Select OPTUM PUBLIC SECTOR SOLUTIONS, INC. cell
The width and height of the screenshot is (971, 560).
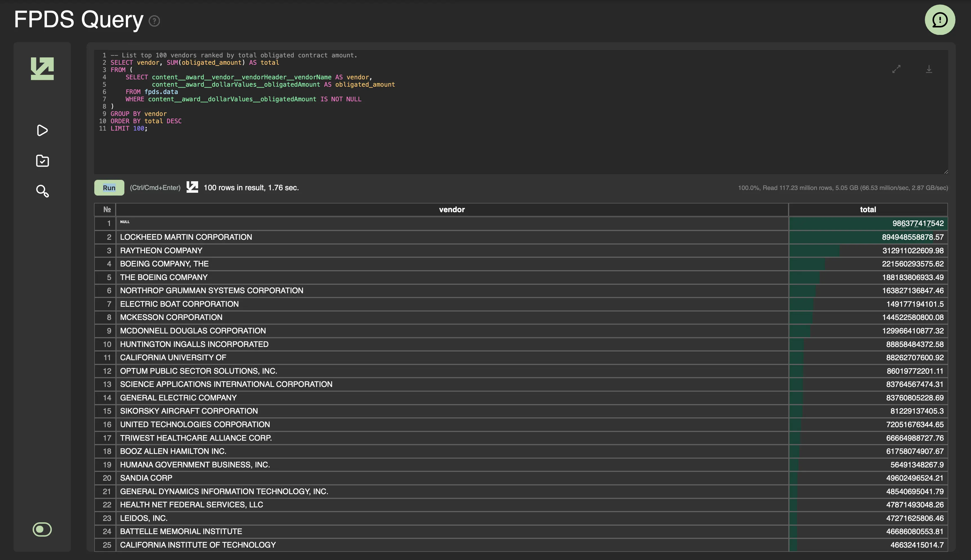coord(452,371)
